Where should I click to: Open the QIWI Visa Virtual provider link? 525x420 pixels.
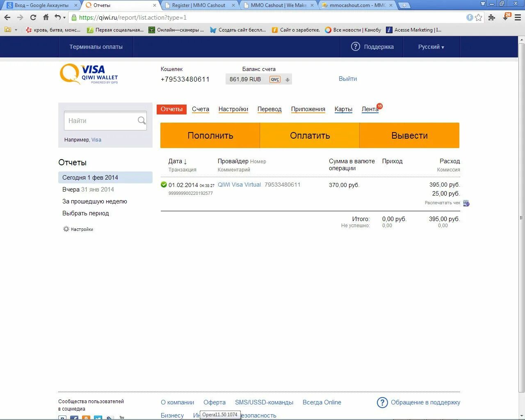239,185
